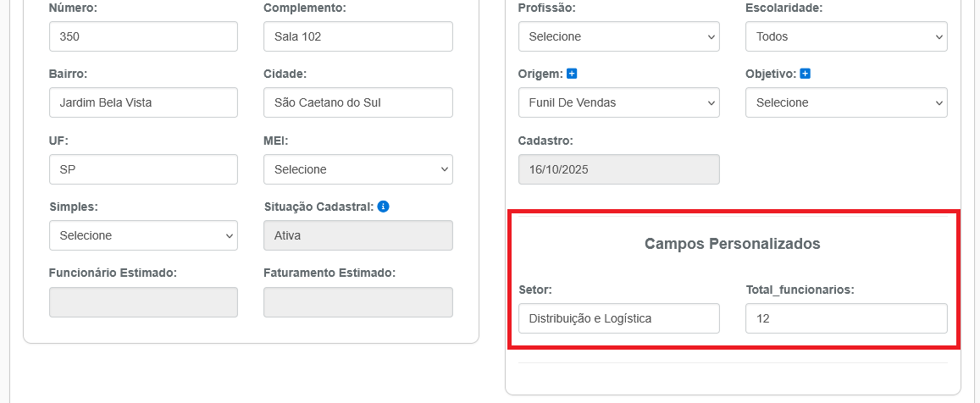This screenshot has height=403, width=980.
Task: Click the Funcionário Estimado field
Action: coord(143,302)
